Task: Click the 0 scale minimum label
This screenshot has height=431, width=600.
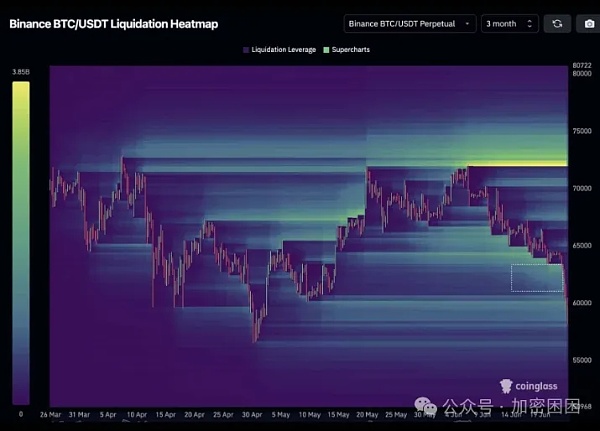Action: pos(21,414)
